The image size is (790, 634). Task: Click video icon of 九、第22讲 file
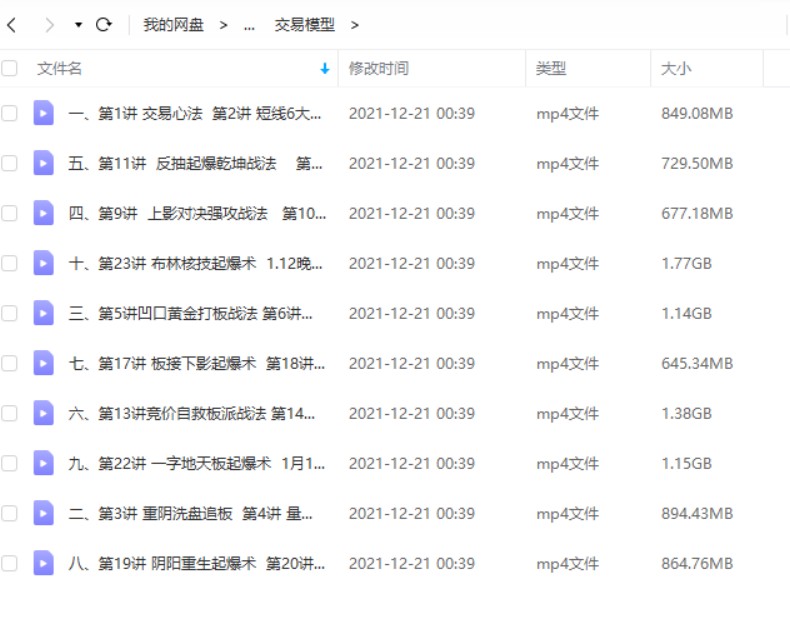pos(43,463)
